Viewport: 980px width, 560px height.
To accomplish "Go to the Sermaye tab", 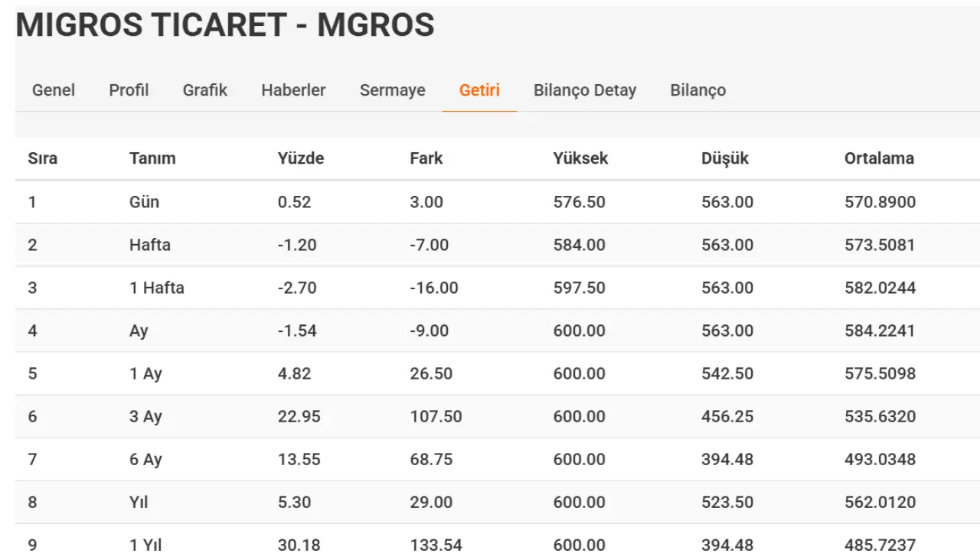I will pos(392,90).
